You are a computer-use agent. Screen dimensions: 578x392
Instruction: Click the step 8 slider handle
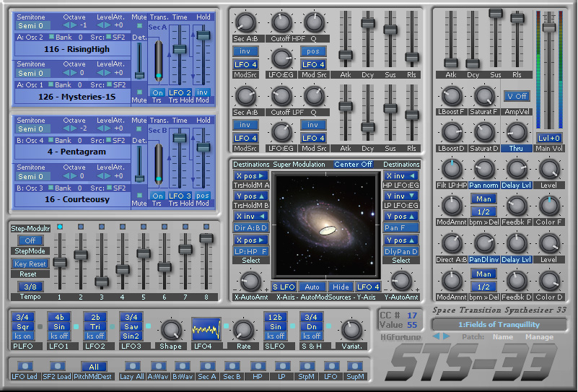[206, 238]
